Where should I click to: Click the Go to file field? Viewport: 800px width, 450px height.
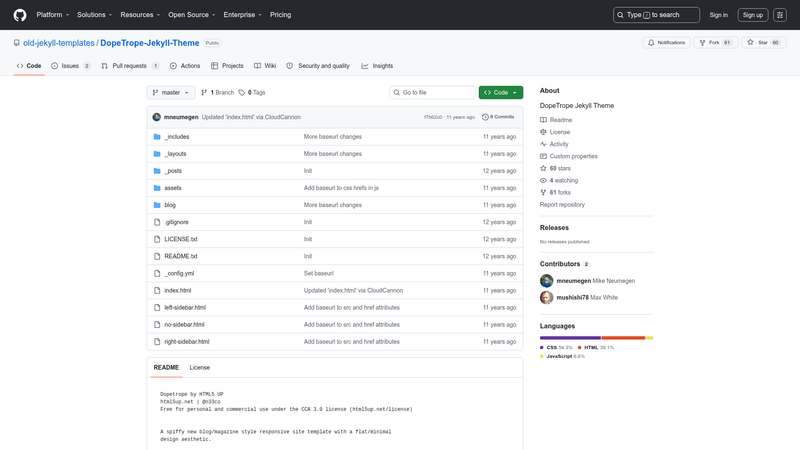[432, 92]
